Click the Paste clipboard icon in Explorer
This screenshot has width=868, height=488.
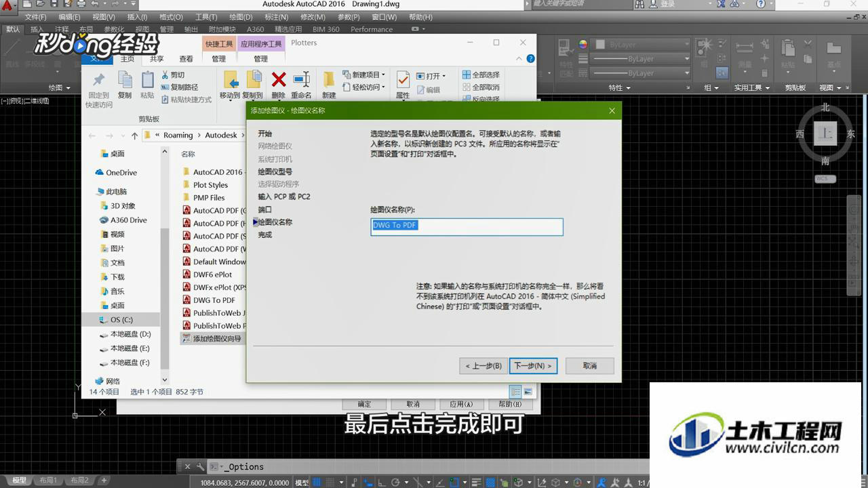(147, 80)
